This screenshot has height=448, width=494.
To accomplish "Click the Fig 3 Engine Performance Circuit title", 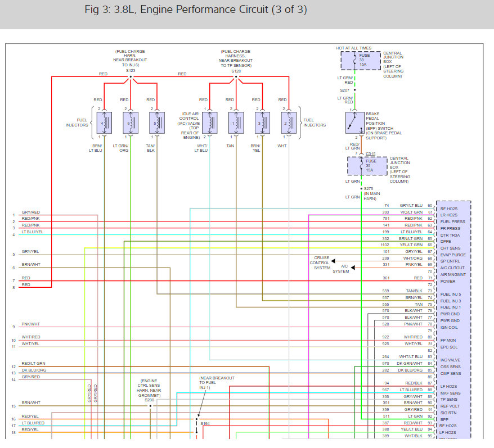I will pyautogui.click(x=156, y=11).
